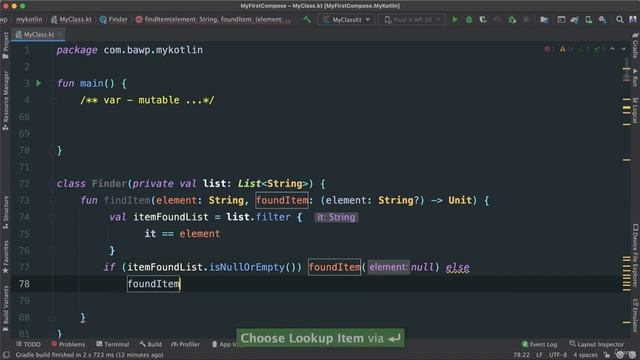The height and width of the screenshot is (360, 640).
Task: Click the tool window toggle icon in status bar corner
Action: (6, 355)
